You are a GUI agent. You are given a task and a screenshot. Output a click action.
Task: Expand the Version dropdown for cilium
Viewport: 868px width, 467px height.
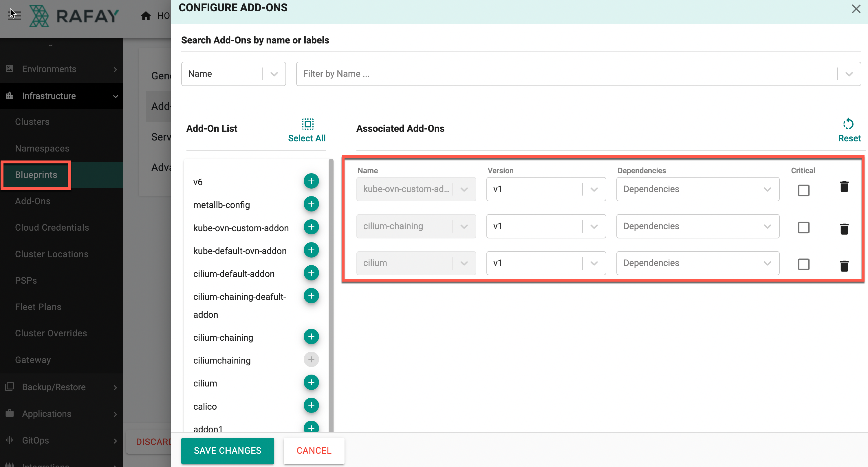pyautogui.click(x=595, y=263)
